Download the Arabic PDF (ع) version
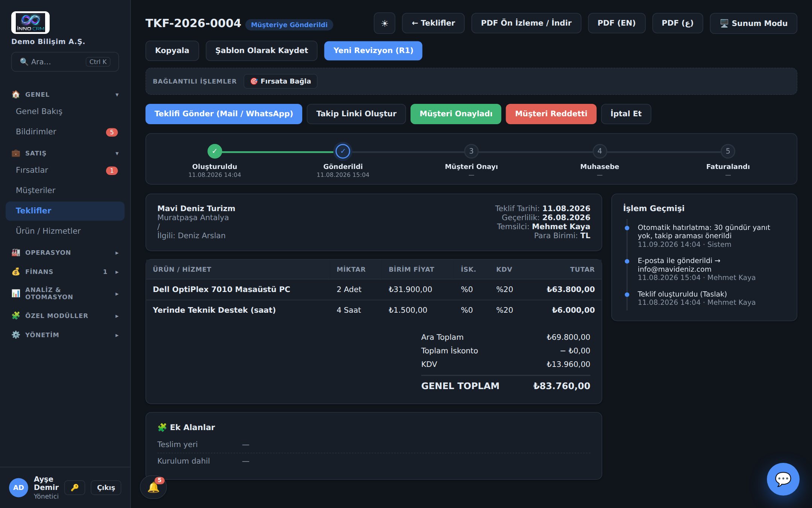The height and width of the screenshot is (508, 812). pyautogui.click(x=677, y=23)
